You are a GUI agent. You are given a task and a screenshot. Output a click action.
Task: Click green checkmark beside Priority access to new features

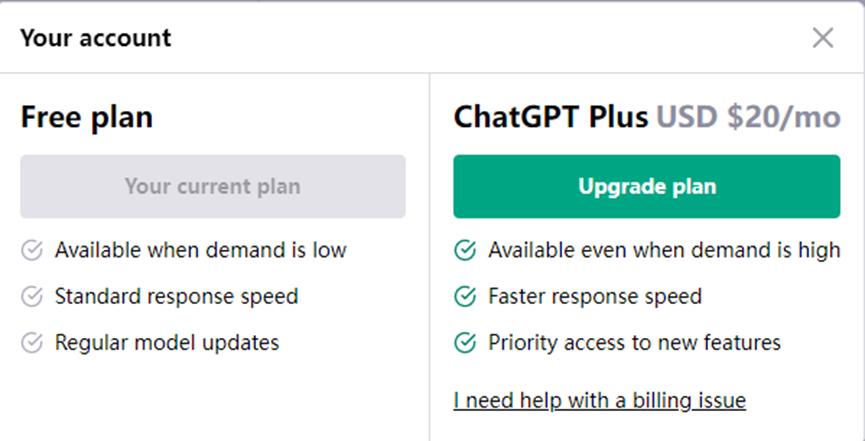(465, 343)
